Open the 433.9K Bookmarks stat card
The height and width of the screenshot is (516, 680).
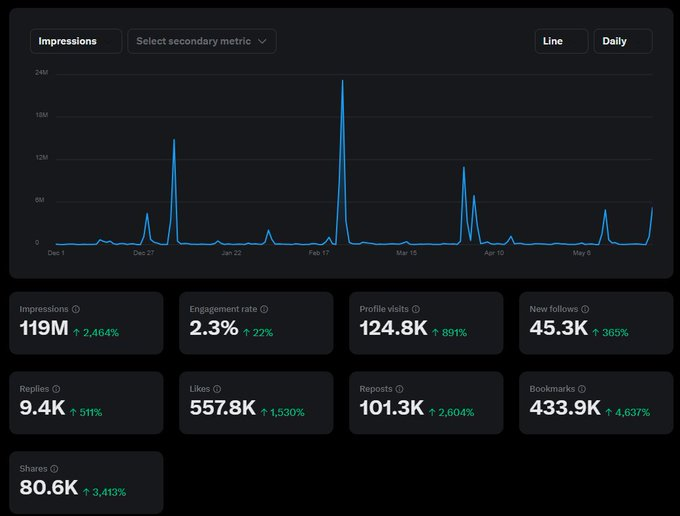click(596, 402)
